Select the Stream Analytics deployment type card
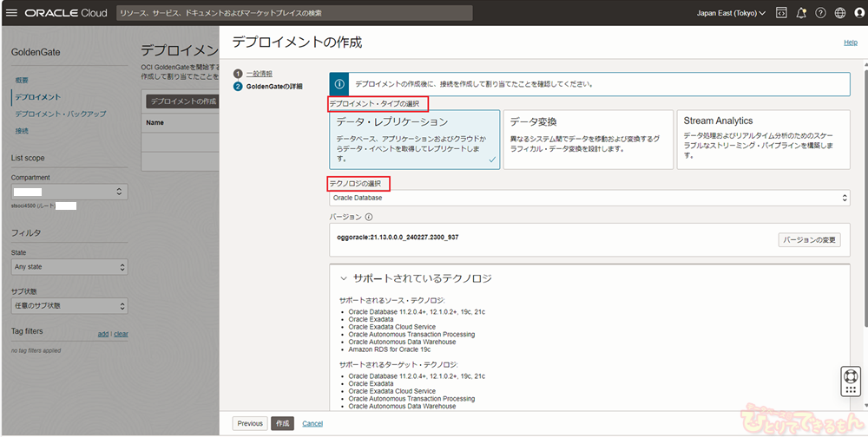Screen dimensions: 868x437 tap(763, 140)
